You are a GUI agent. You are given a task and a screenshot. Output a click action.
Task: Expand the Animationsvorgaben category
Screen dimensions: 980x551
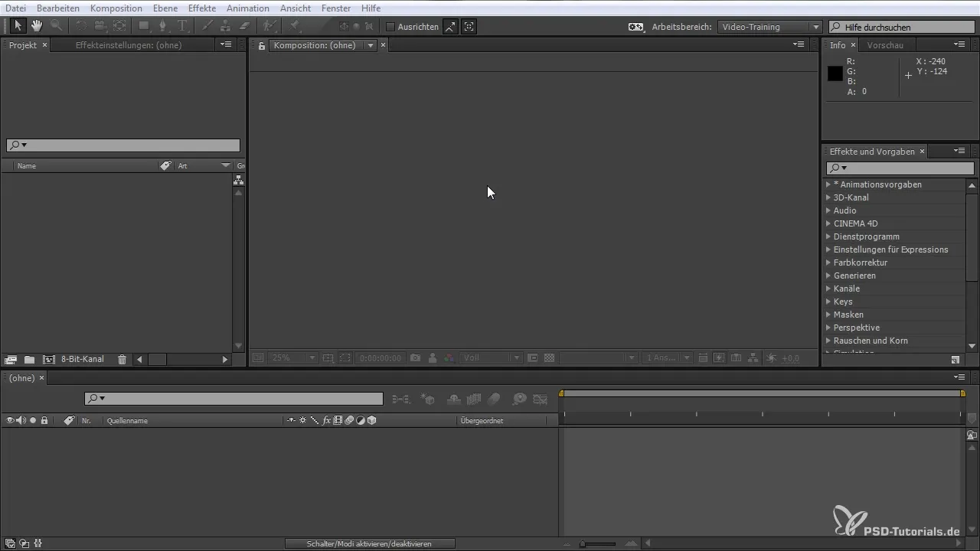click(x=828, y=184)
